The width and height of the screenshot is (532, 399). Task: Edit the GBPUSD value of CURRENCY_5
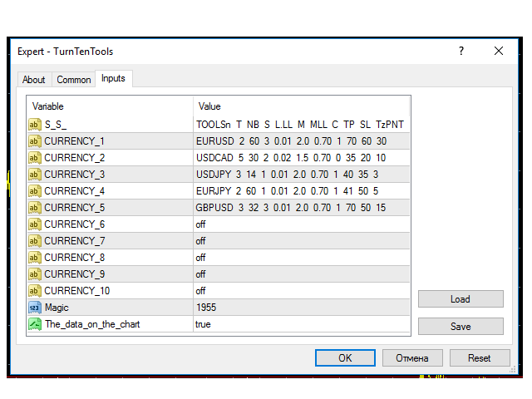(x=291, y=208)
